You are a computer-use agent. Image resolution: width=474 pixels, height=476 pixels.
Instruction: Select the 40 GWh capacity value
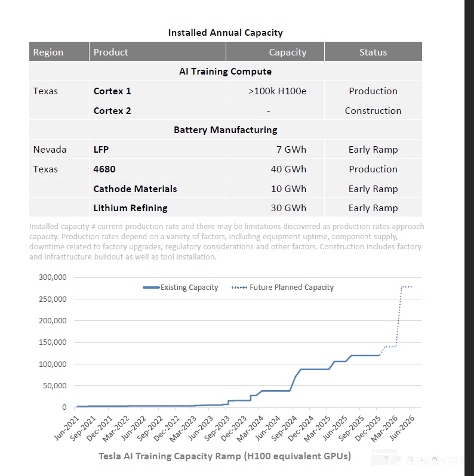(x=288, y=169)
